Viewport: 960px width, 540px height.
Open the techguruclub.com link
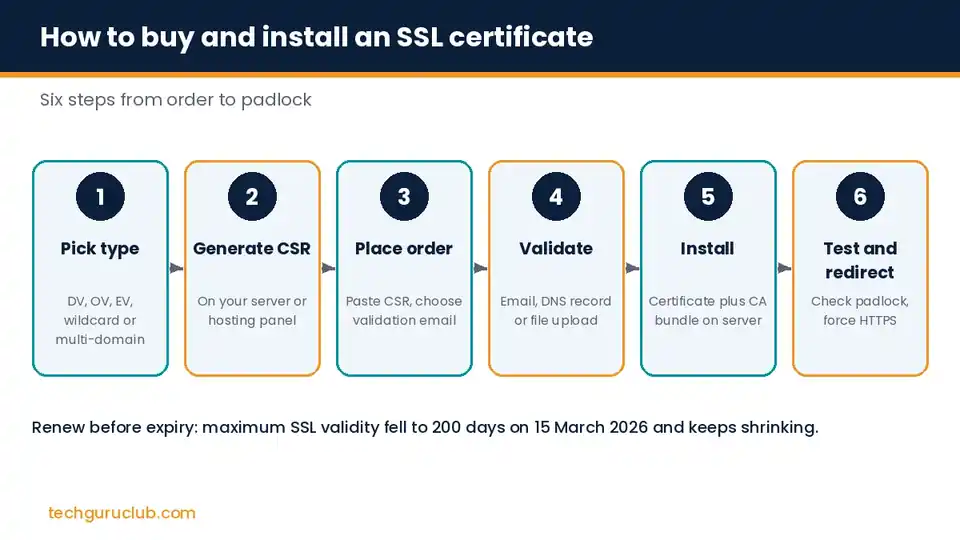coord(122,513)
